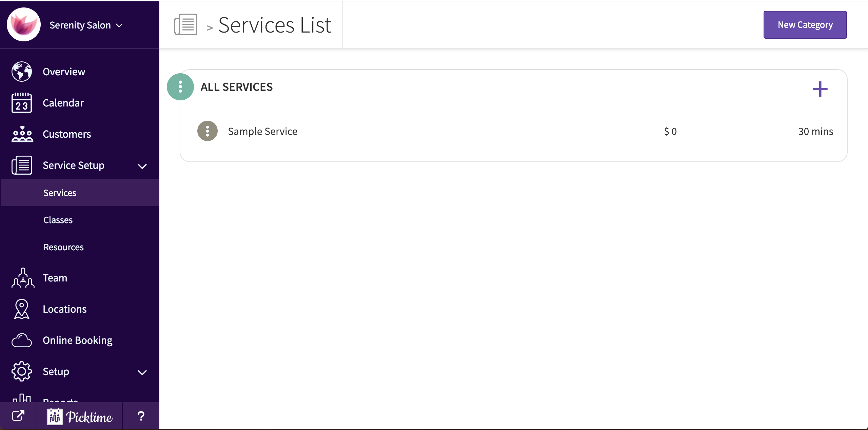
Task: Open the Sample Service three-dot menu
Action: click(x=207, y=131)
